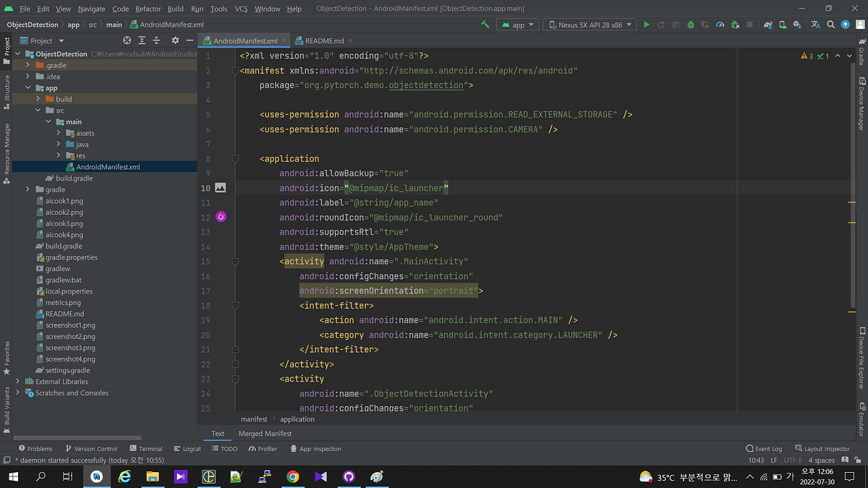
Task: Select build.gradle file under app
Action: [74, 179]
